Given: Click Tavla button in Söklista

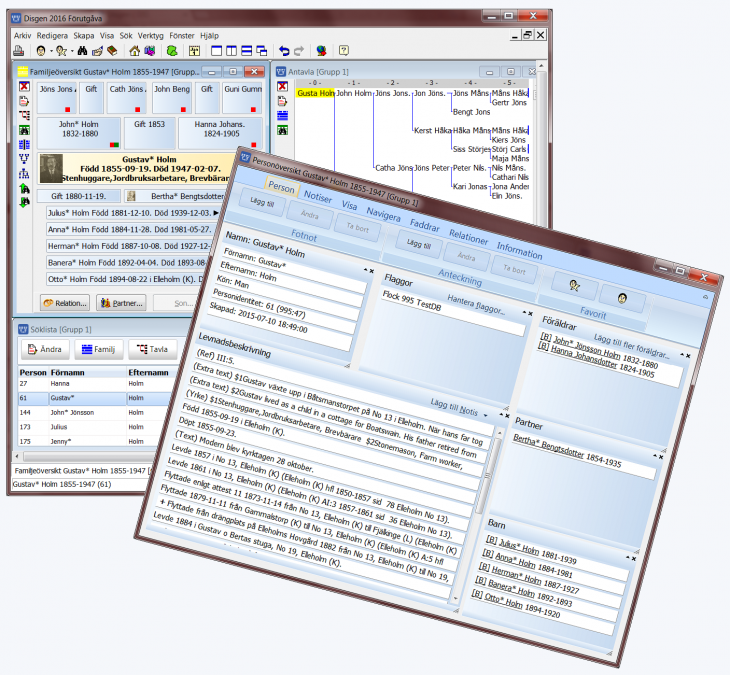Looking at the screenshot, I should (152, 349).
